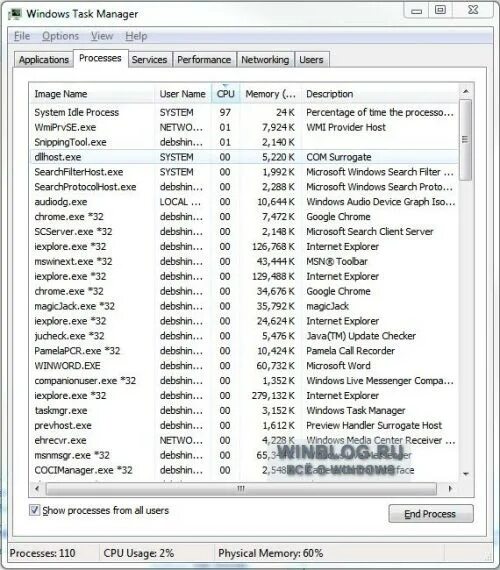
Task: Switch to the Networking tab
Action: pyautogui.click(x=265, y=60)
